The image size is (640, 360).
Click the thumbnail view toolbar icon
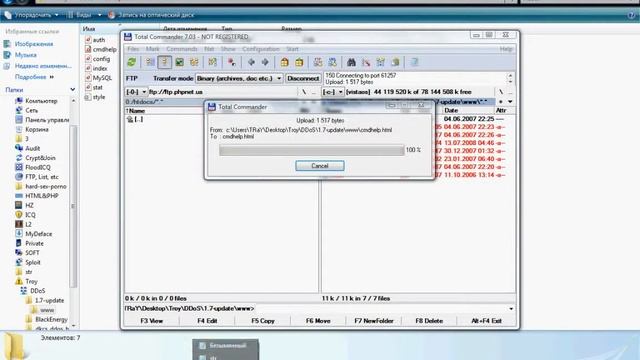179,62
